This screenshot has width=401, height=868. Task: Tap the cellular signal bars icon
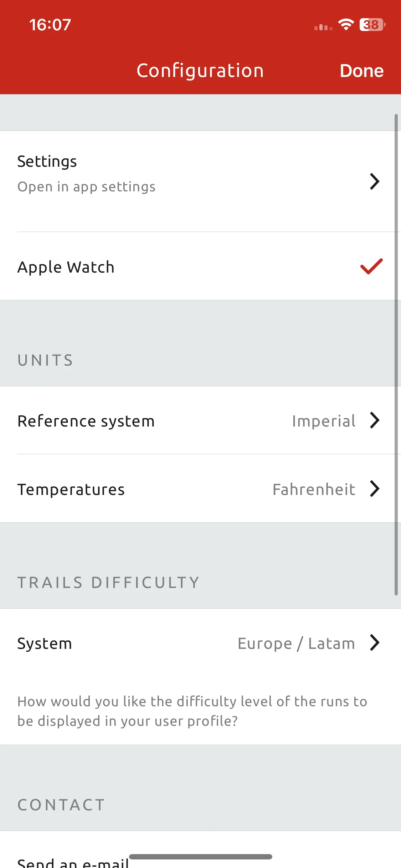tap(323, 27)
